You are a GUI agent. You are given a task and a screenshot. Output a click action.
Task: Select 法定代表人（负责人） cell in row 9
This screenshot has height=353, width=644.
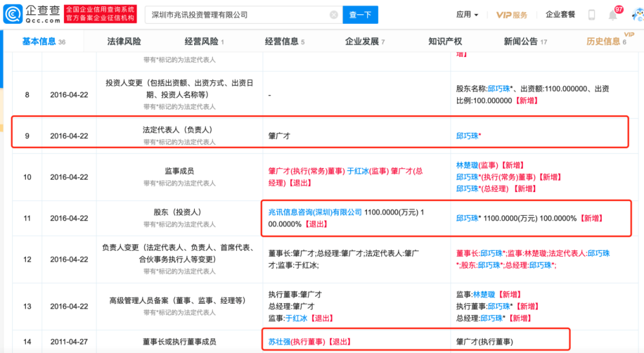[x=179, y=136]
